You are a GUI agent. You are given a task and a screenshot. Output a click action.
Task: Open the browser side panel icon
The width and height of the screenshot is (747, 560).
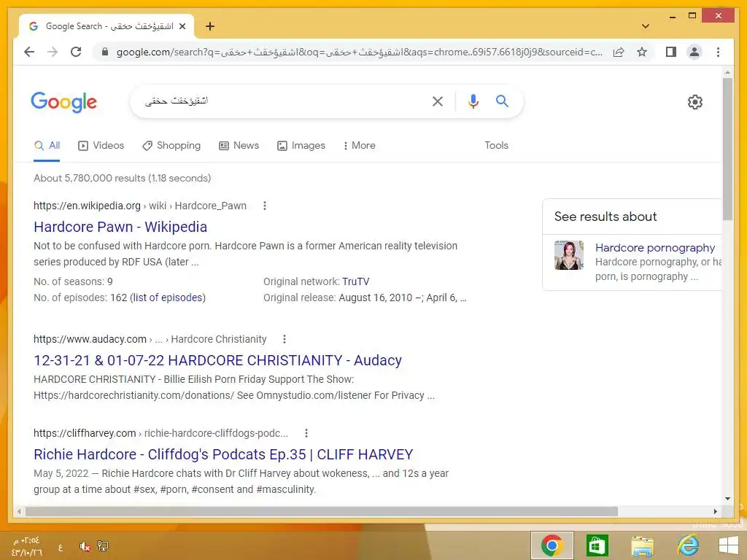[x=671, y=52]
